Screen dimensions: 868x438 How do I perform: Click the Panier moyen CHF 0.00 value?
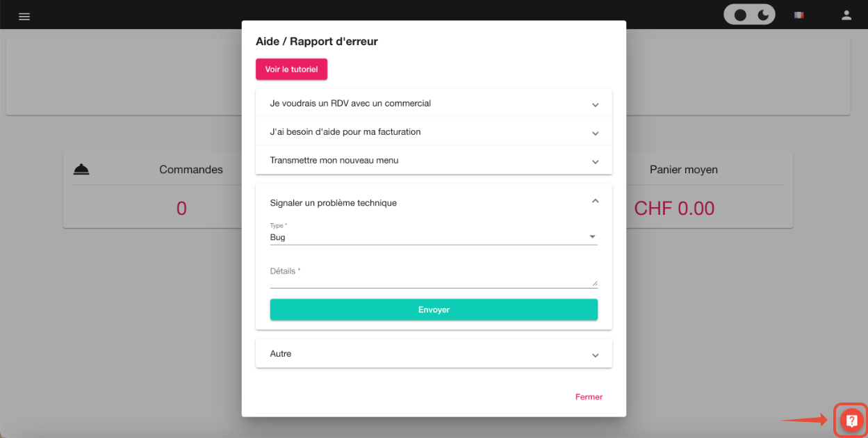point(674,208)
